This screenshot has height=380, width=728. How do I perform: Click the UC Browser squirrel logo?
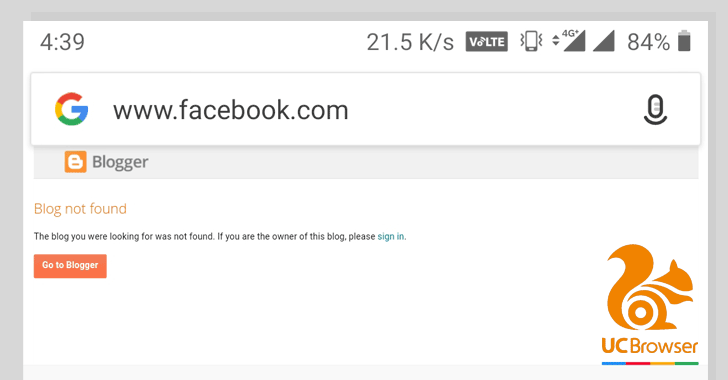click(650, 287)
